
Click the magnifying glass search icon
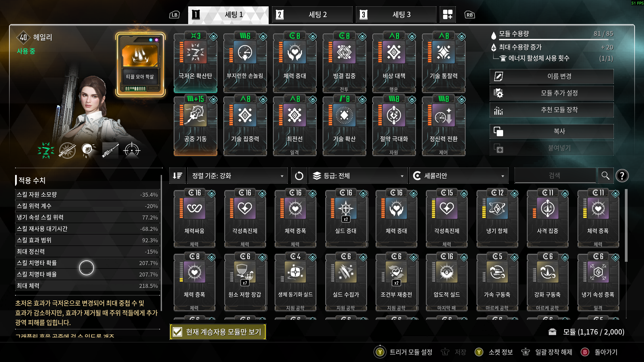point(605,176)
